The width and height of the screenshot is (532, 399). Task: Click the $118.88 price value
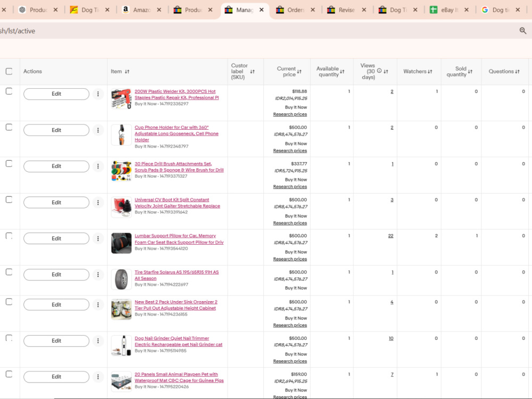click(299, 92)
